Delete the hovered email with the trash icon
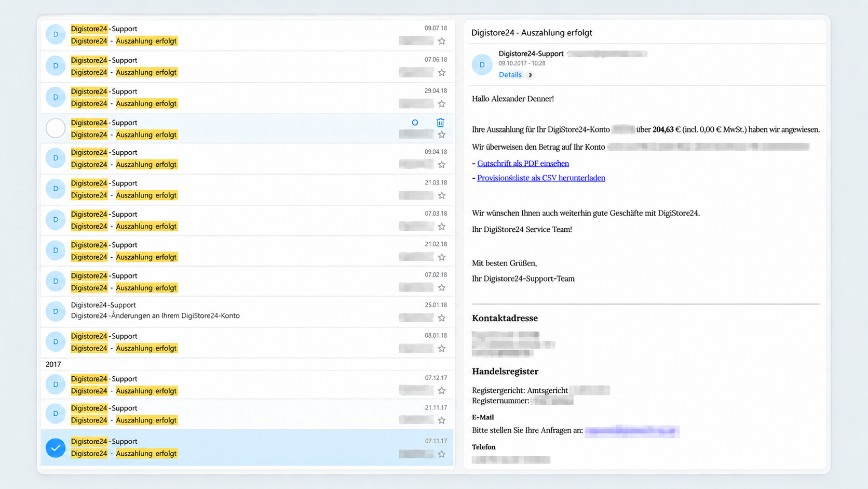 point(440,123)
